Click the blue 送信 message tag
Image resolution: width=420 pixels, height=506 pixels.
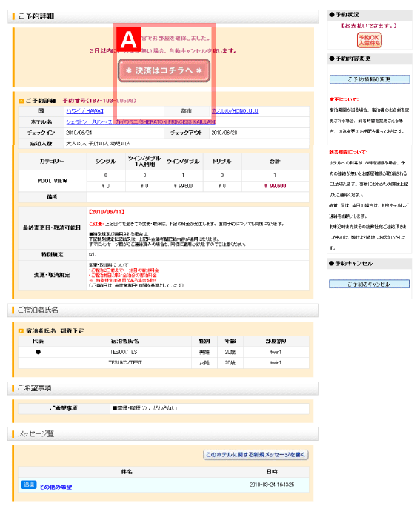[29, 485]
